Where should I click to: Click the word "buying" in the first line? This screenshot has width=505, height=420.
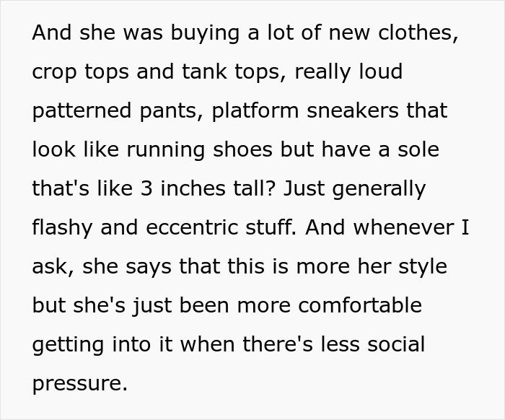(x=173, y=34)
